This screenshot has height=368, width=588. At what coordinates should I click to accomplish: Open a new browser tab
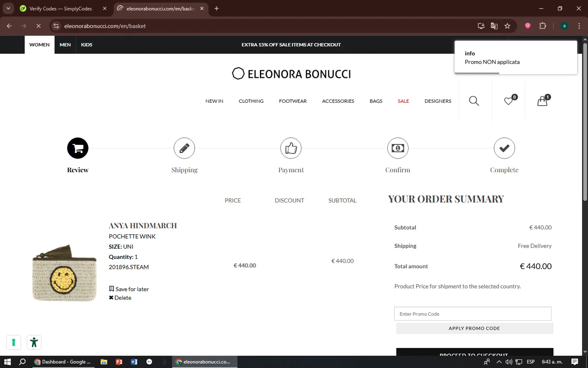click(x=216, y=8)
